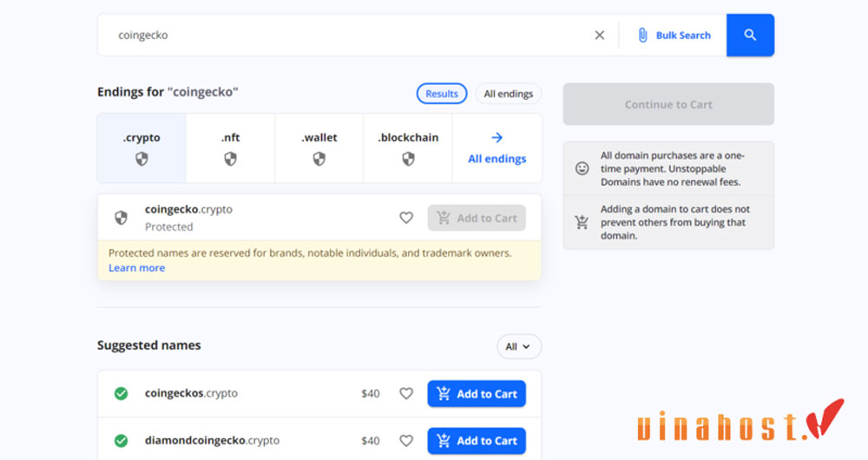This screenshot has height=460, width=868.
Task: Click the green check beside diamondcoingecko.crypto
Action: coord(121,441)
